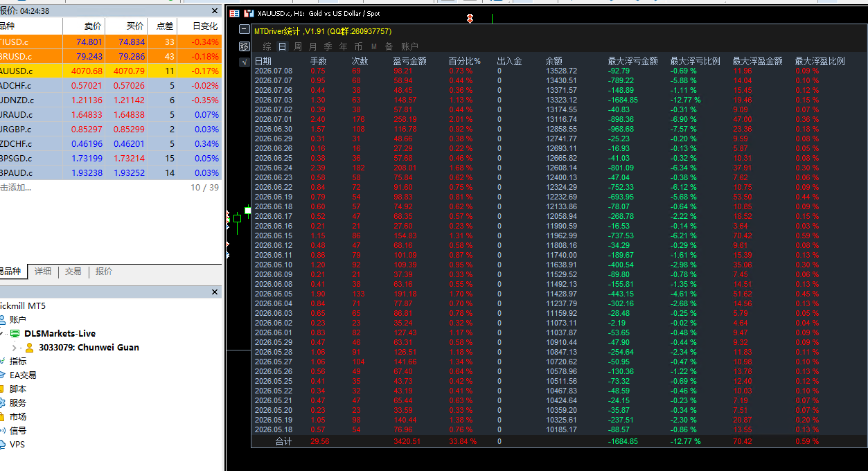
Task: Click the chart table icon beside XAUUSD.c title
Action: point(234,13)
